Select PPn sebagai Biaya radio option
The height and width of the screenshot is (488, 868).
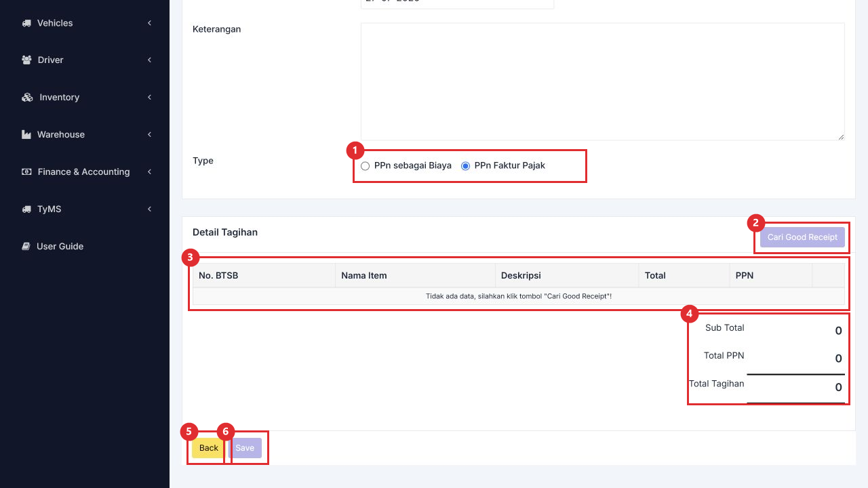point(366,166)
